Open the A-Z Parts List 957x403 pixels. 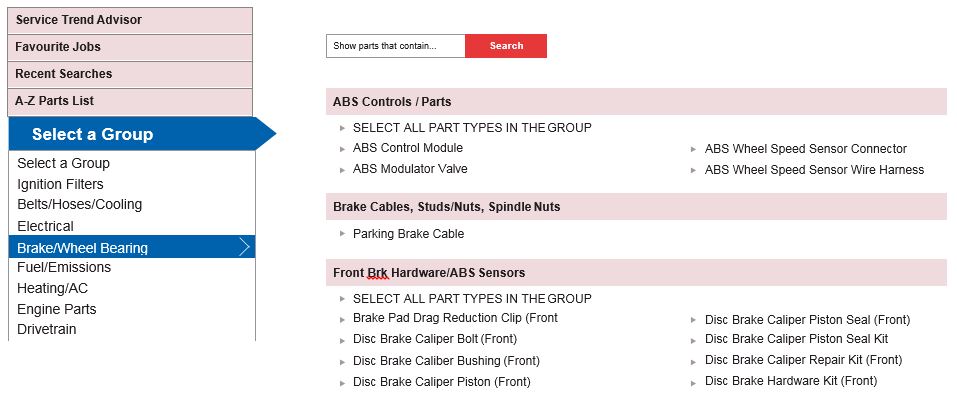pos(130,101)
